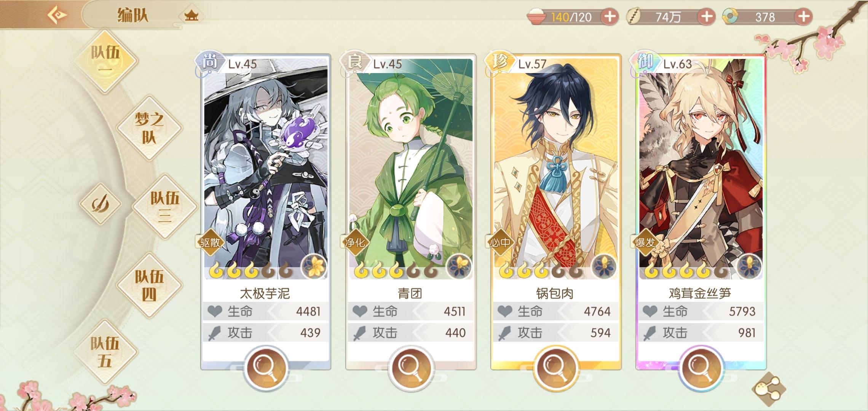Add coins via plus next to 74万
Screen dimensions: 868x411
[x=707, y=17]
